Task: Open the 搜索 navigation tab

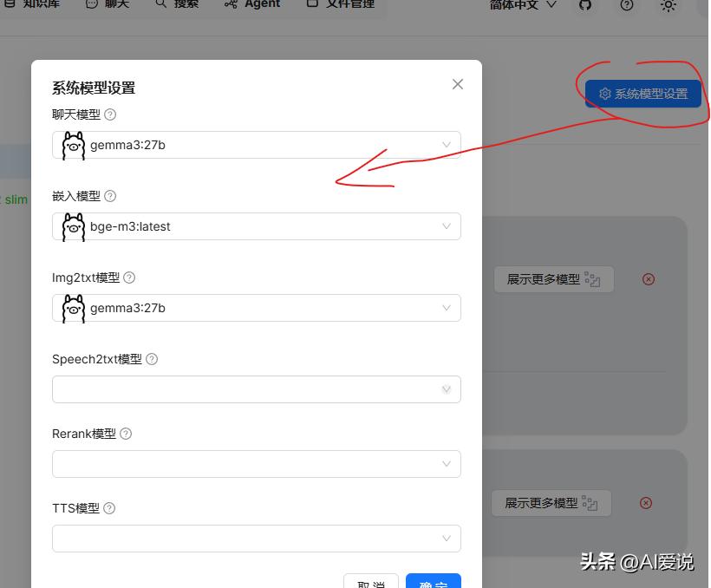Action: [x=177, y=3]
